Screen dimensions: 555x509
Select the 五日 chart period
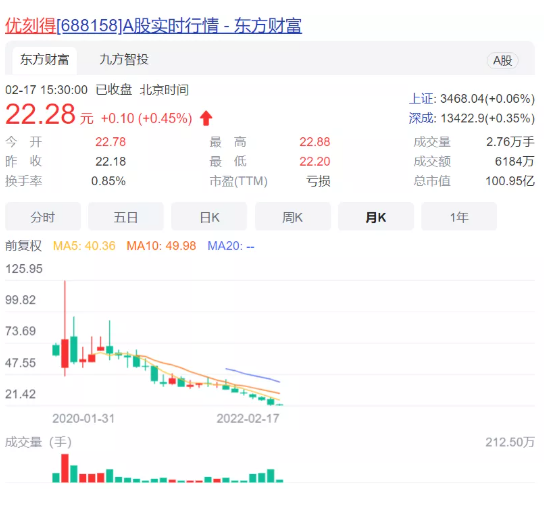coord(126,217)
